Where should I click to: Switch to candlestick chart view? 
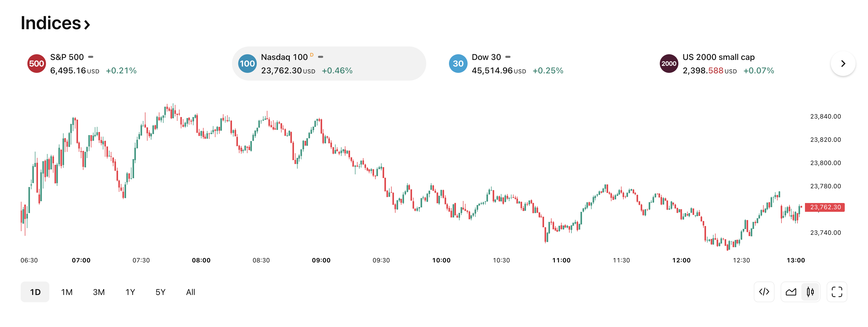(x=810, y=292)
